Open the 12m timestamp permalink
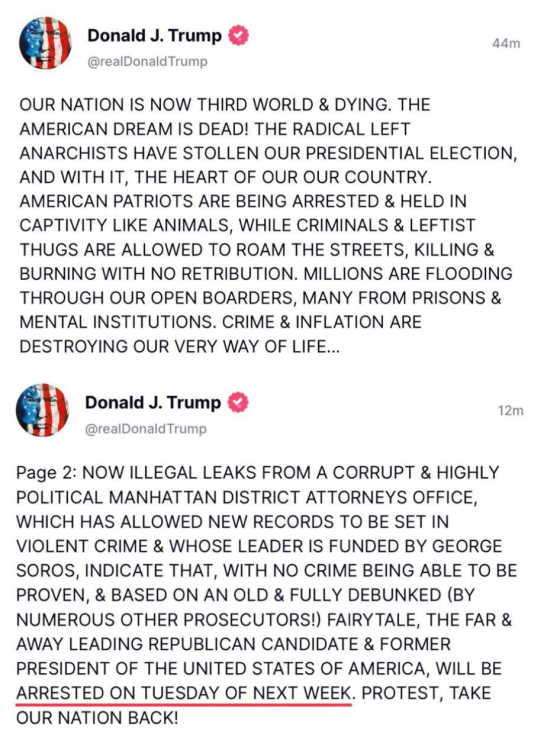The image size is (560, 747). coord(510,411)
